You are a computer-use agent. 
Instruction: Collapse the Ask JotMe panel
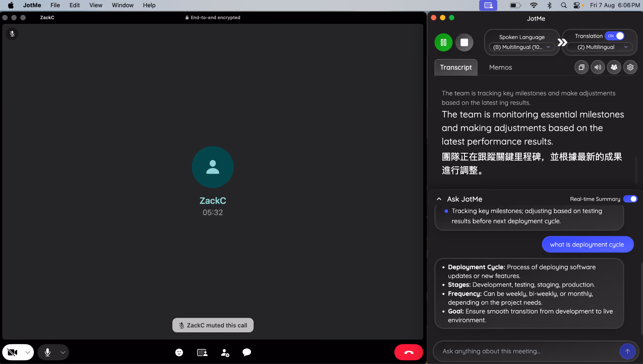coord(439,199)
